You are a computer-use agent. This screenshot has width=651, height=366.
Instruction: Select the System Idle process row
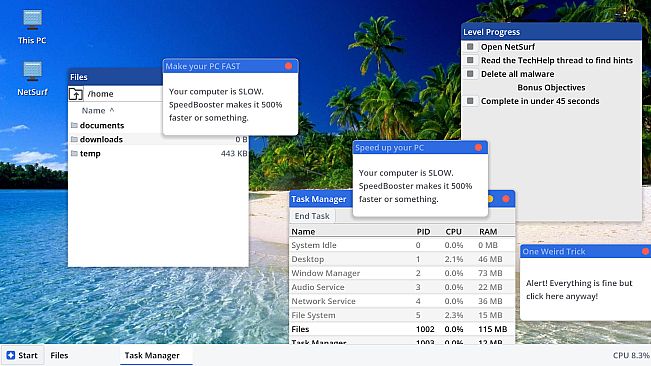[x=402, y=245]
